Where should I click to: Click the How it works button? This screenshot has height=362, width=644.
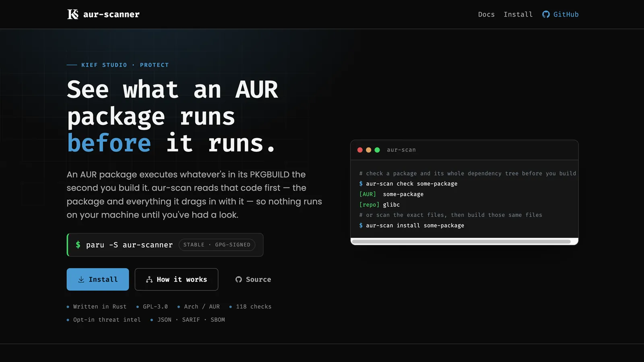click(x=176, y=279)
